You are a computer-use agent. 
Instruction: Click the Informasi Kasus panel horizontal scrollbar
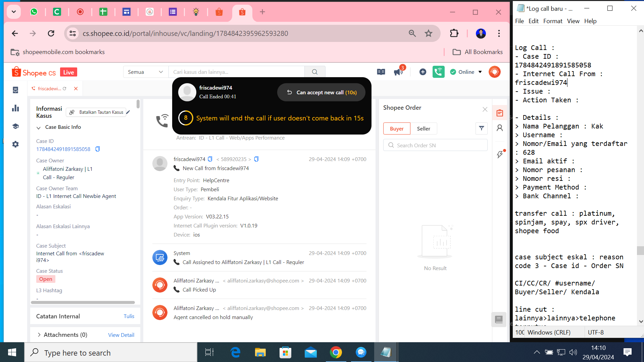click(x=83, y=302)
